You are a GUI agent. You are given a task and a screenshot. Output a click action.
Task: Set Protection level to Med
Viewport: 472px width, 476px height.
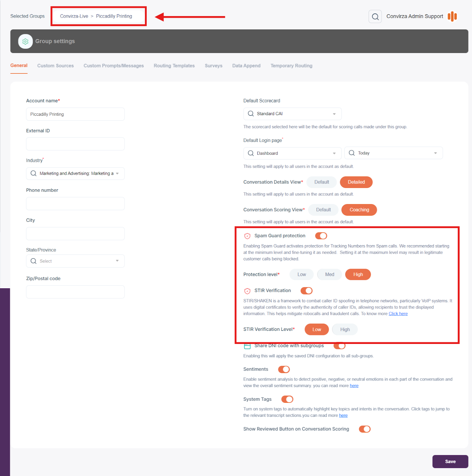(x=329, y=274)
